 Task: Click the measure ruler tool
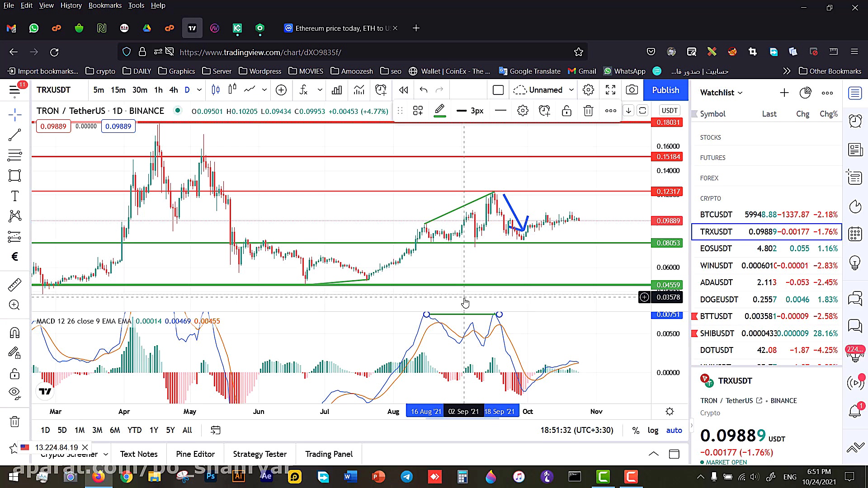point(14,285)
